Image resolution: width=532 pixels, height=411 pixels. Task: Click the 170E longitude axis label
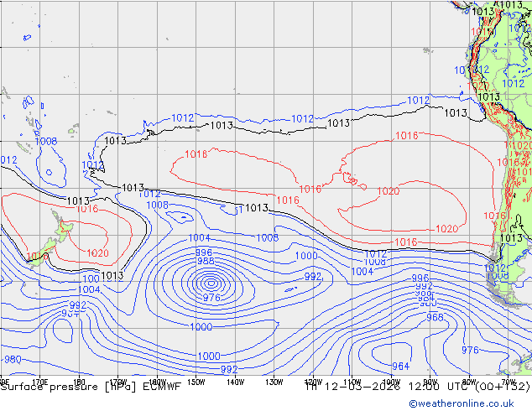click(40, 382)
